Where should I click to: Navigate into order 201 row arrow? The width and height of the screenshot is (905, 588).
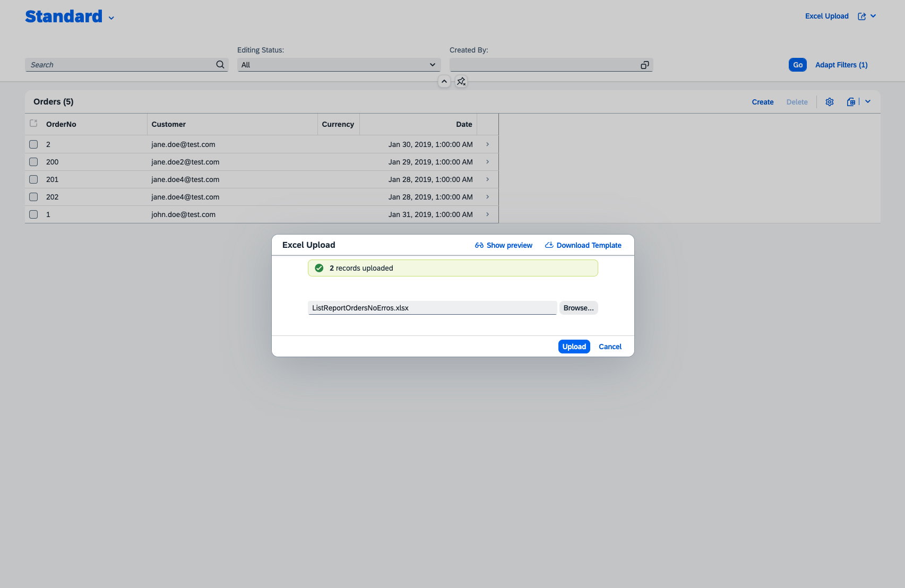(x=488, y=179)
